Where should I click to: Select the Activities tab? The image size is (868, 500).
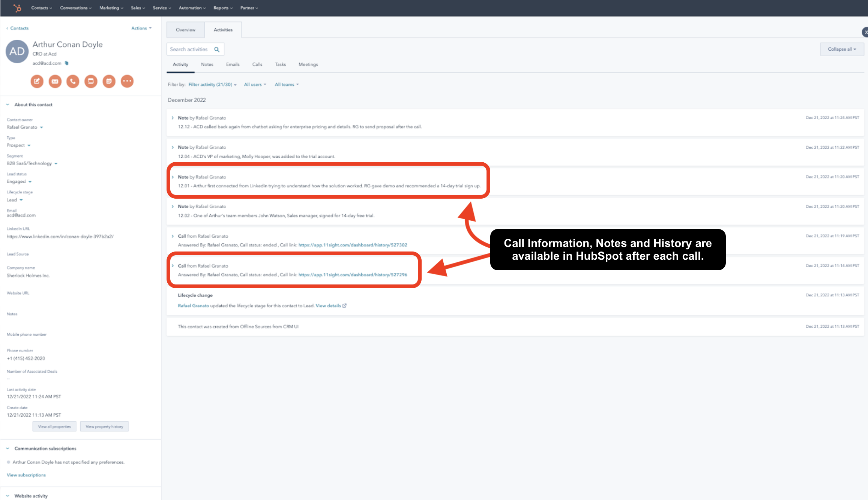coord(223,30)
